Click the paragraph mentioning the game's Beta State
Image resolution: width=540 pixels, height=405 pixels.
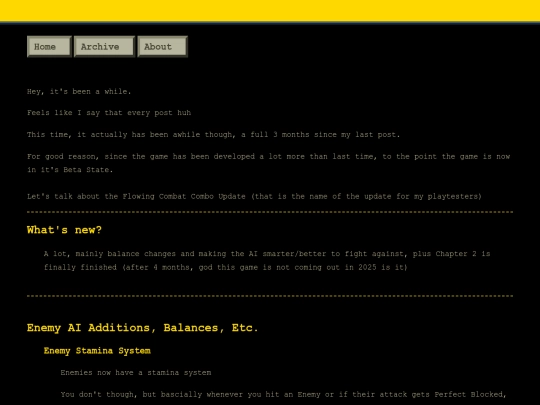pyautogui.click(x=269, y=163)
